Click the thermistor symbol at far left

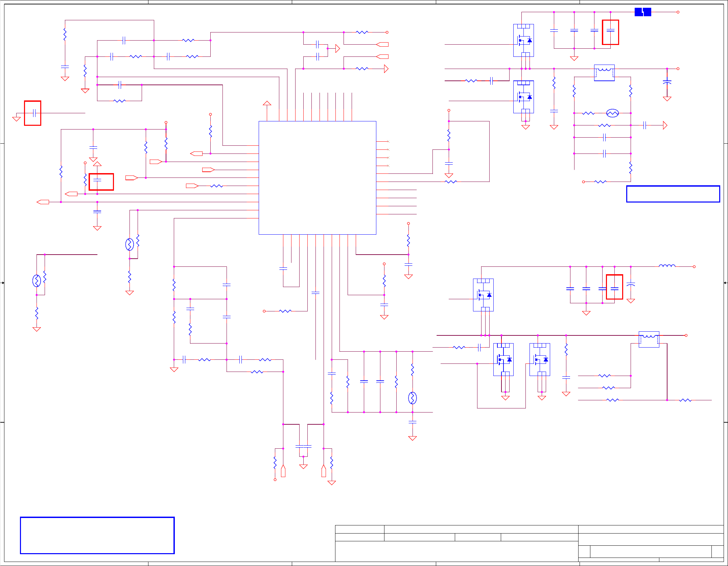point(37,281)
